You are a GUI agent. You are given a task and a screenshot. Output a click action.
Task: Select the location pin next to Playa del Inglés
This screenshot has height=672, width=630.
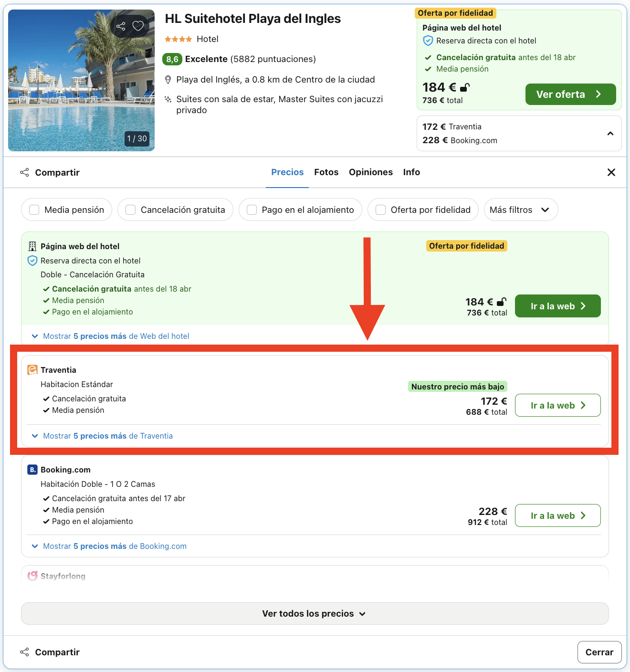coord(168,79)
